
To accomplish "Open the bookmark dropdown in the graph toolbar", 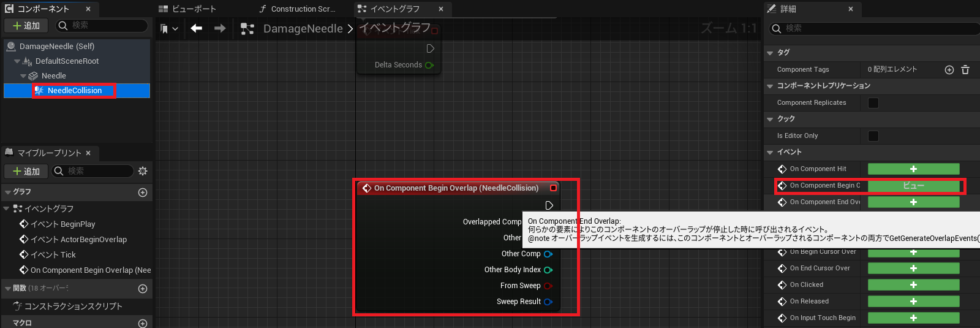I will [168, 29].
